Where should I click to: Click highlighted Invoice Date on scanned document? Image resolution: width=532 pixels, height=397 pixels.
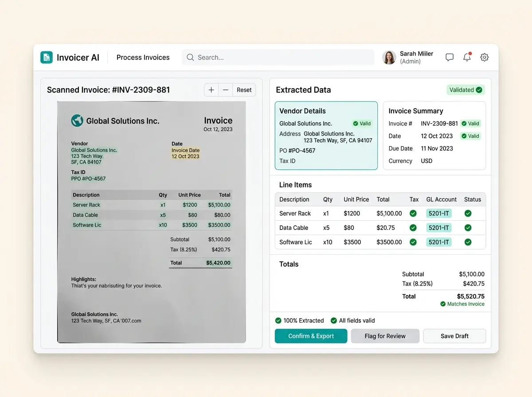[186, 150]
